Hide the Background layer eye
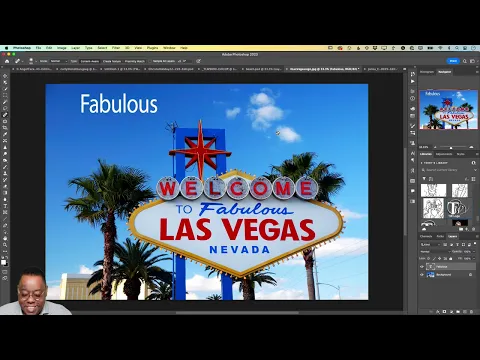Screen dimensions: 480x360 pos(422,275)
